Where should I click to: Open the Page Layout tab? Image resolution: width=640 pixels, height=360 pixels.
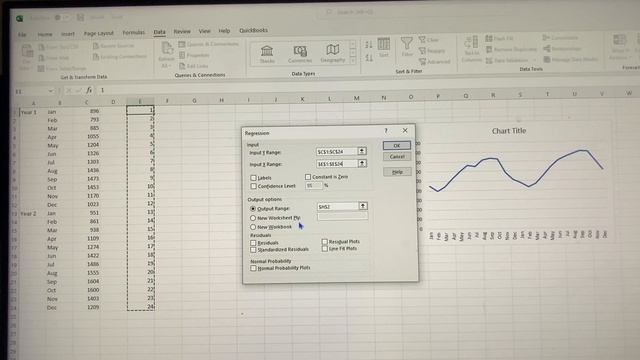tap(99, 33)
